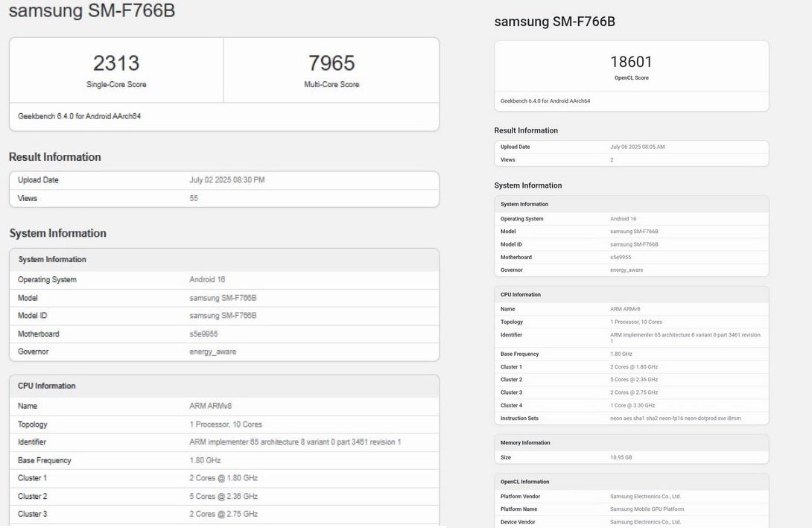The width and height of the screenshot is (812, 528).
Task: Select 'Geekbench 6.4.0 for Android AArch64' under OpenCL score
Action: 545,101
